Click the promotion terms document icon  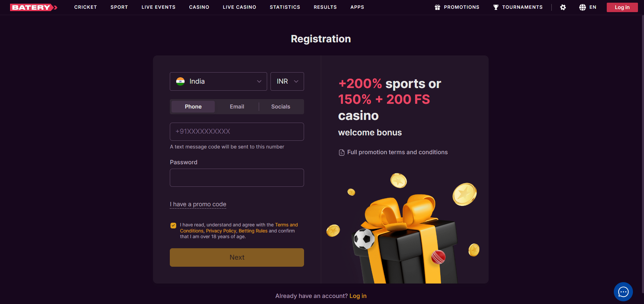[x=342, y=153]
